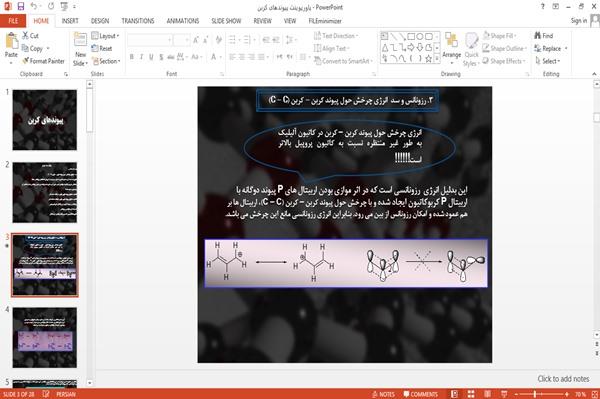
Task: Click the Arrange objects icon
Action: tap(452, 41)
